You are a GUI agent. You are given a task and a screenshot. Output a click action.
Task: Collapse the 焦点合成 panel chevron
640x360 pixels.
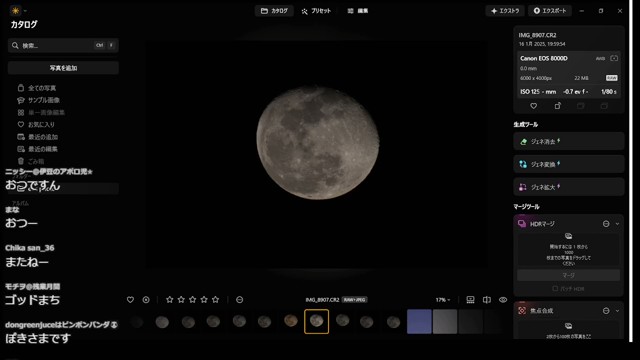point(617,311)
